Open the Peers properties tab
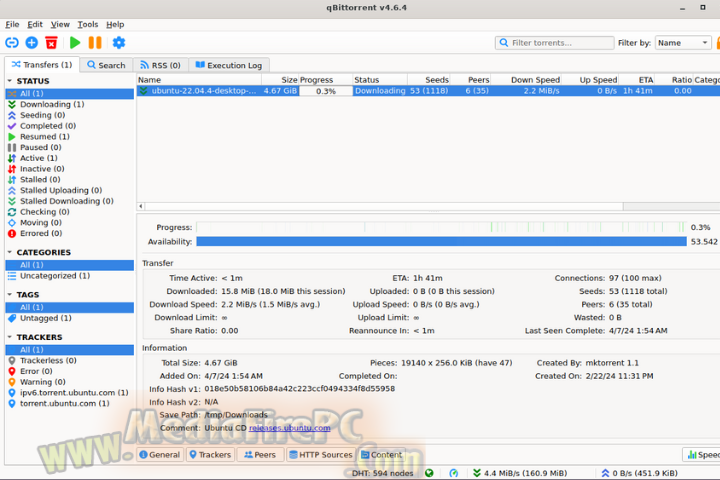 (x=260, y=455)
